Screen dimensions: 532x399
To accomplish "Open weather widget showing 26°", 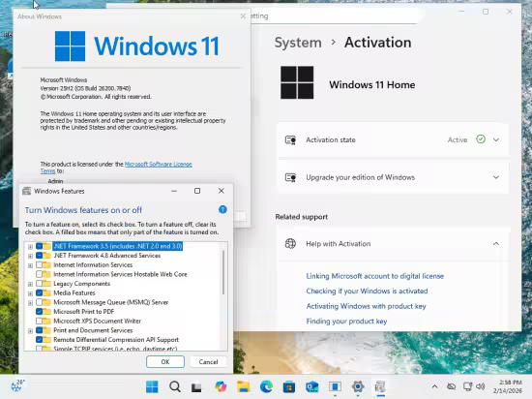I will tap(17, 385).
